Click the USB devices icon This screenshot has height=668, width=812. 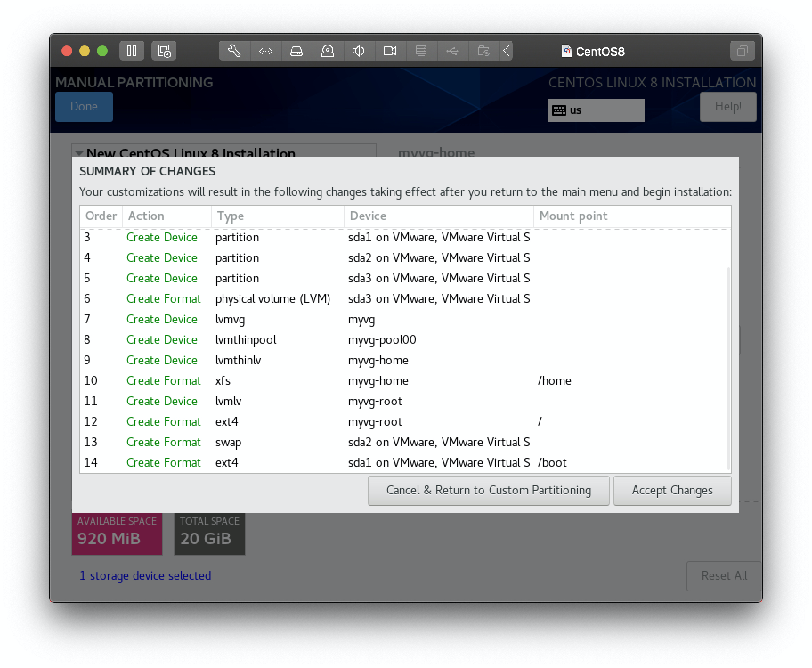452,51
